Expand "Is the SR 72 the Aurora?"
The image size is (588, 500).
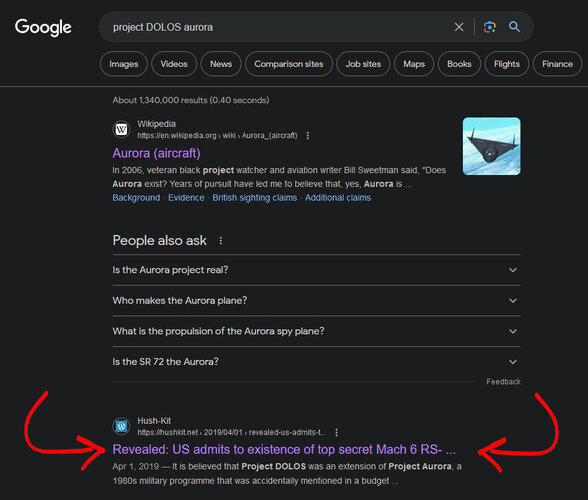[316, 362]
